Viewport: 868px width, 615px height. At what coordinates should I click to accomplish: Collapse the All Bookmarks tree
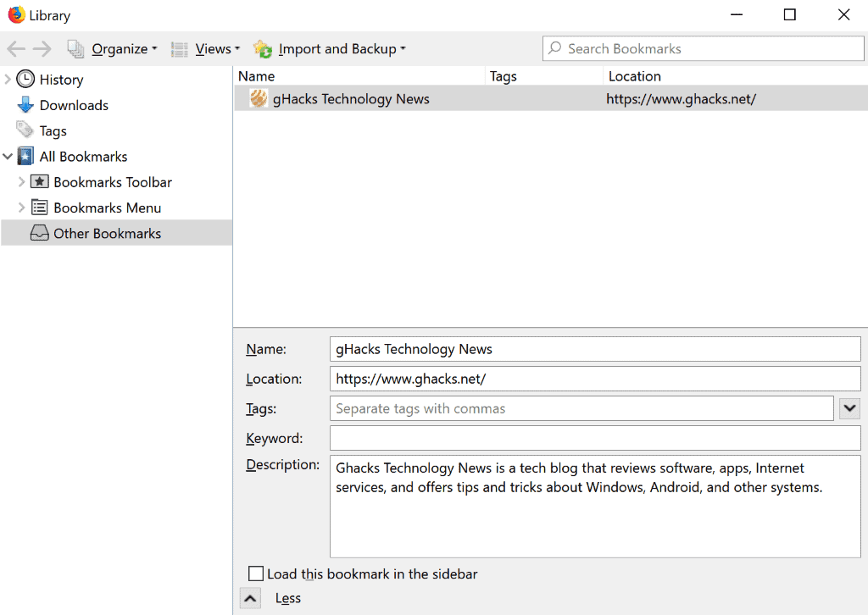tap(8, 156)
